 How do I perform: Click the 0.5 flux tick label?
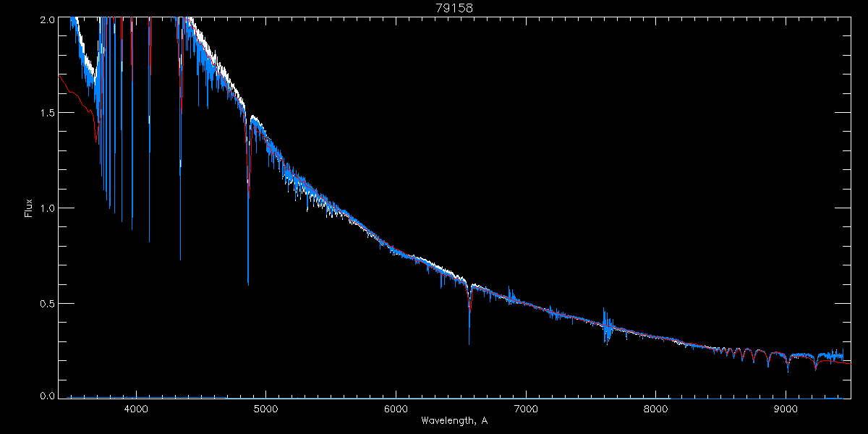(47, 303)
